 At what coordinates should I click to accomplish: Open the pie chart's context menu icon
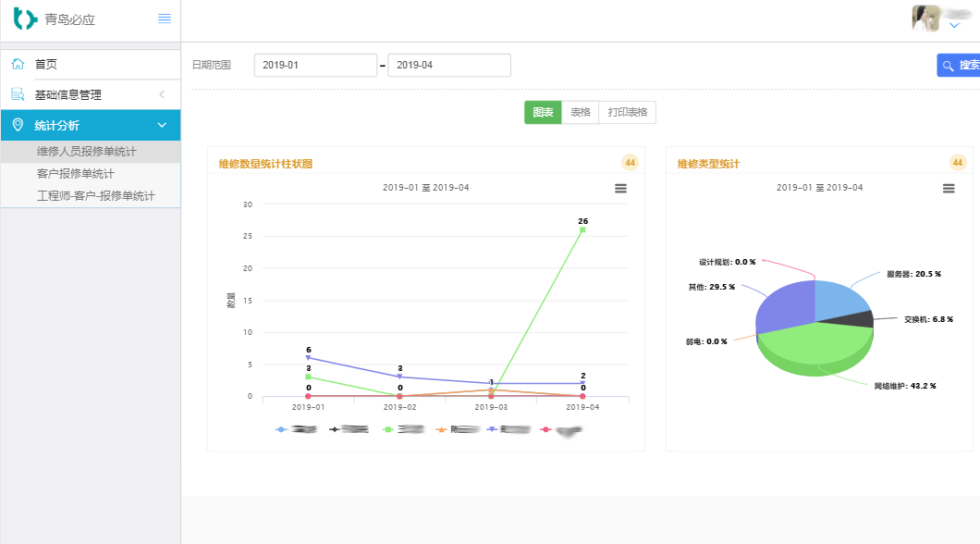tap(948, 188)
